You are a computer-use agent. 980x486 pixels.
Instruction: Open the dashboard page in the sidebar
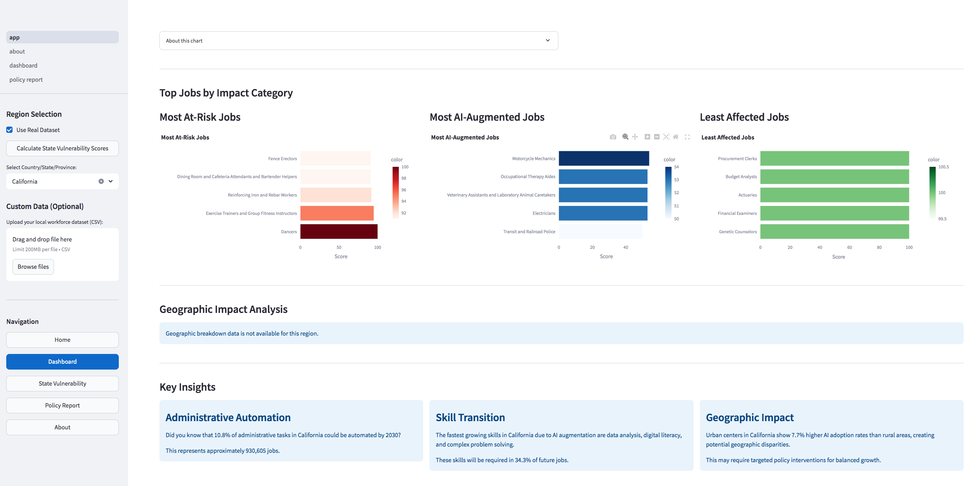(x=23, y=65)
